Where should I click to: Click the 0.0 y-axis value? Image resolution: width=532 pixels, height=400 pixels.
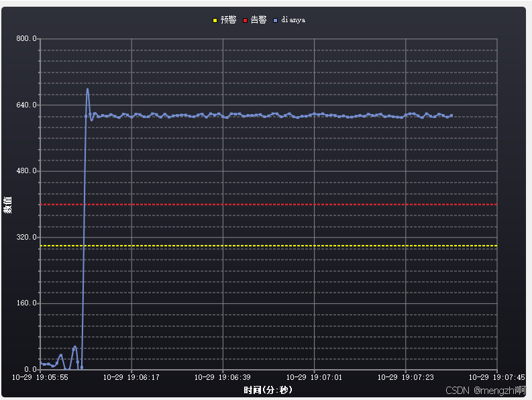(30, 369)
